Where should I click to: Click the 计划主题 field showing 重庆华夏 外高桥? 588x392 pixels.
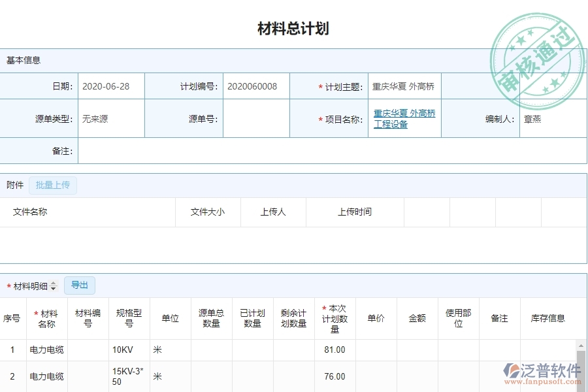[x=404, y=86]
